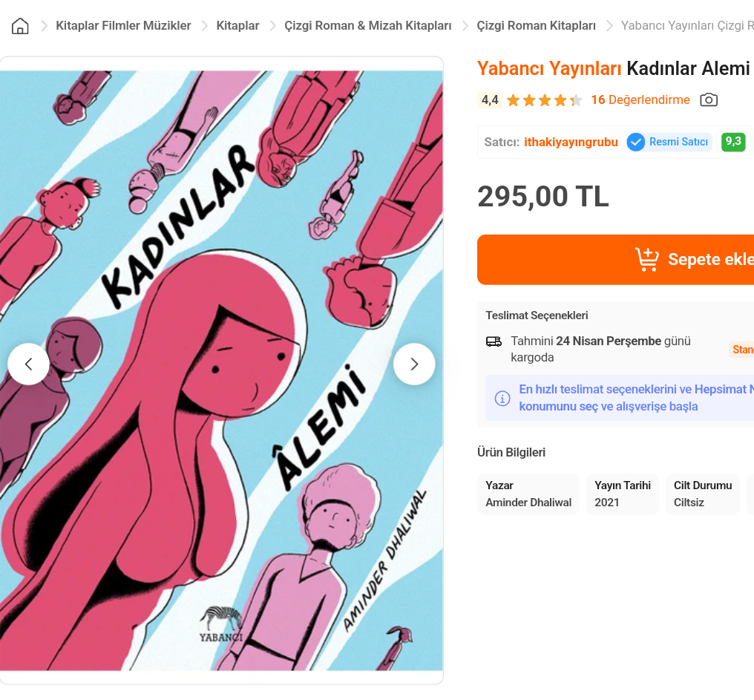Click the info icon in delivery notice
This screenshot has width=754, height=700.
click(x=502, y=399)
